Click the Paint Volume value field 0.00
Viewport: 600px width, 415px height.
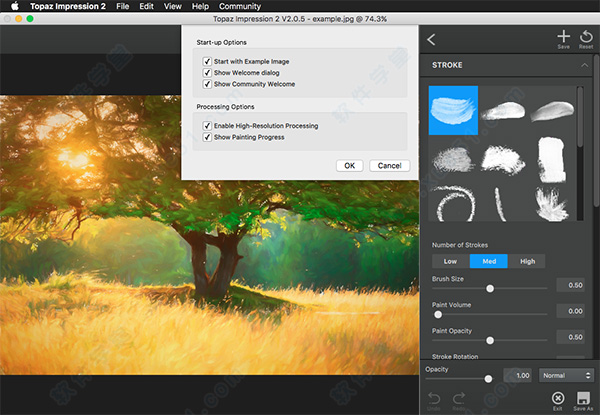(571, 311)
